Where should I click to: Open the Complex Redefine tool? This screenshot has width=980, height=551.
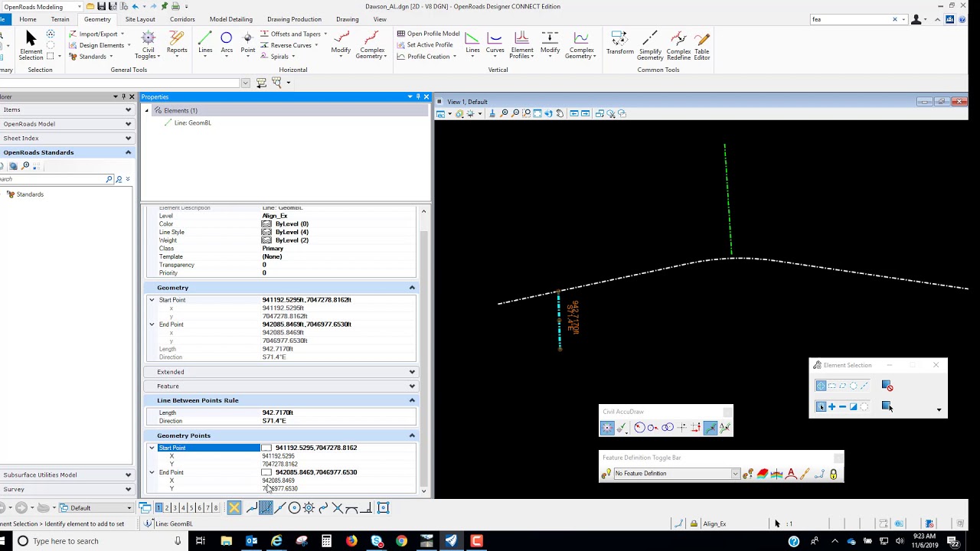678,45
